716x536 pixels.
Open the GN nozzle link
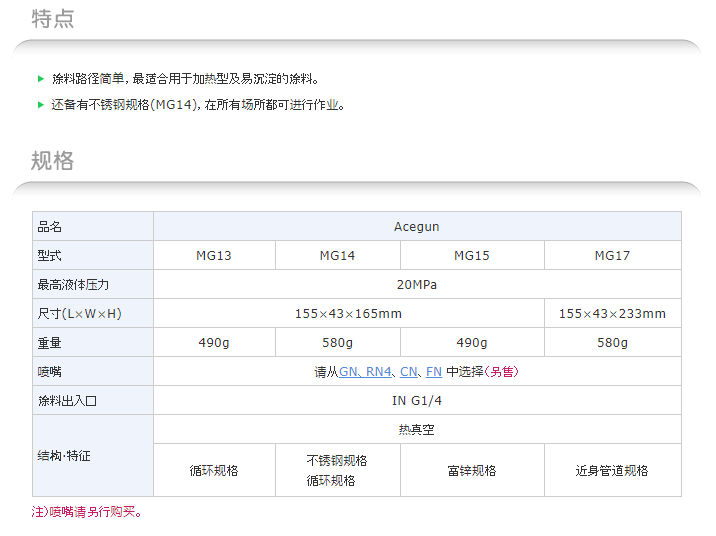349,372
